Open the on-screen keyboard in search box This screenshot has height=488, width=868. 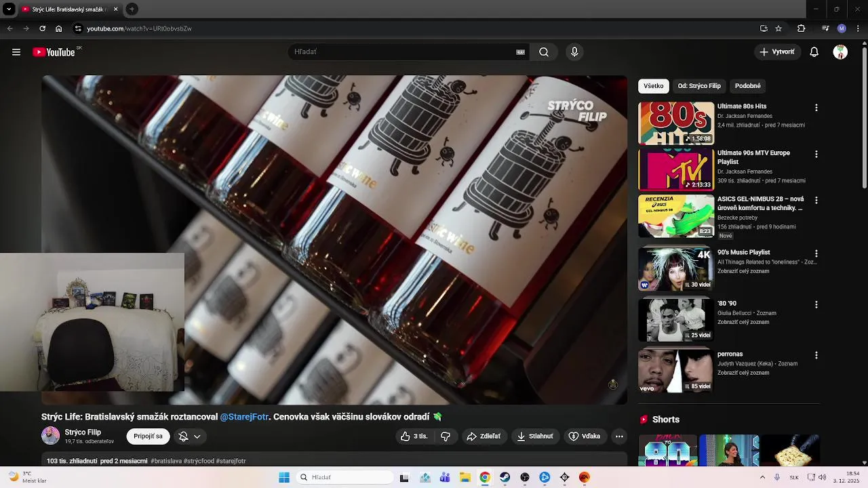(x=521, y=52)
